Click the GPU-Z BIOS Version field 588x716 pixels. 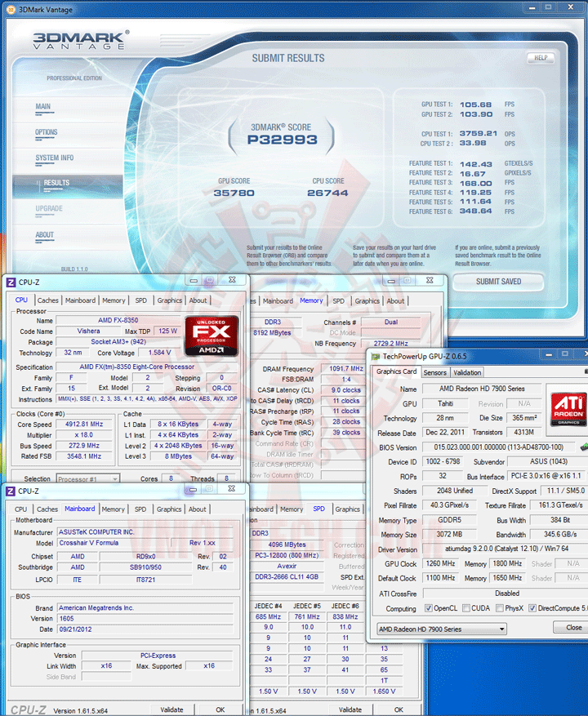(x=499, y=447)
